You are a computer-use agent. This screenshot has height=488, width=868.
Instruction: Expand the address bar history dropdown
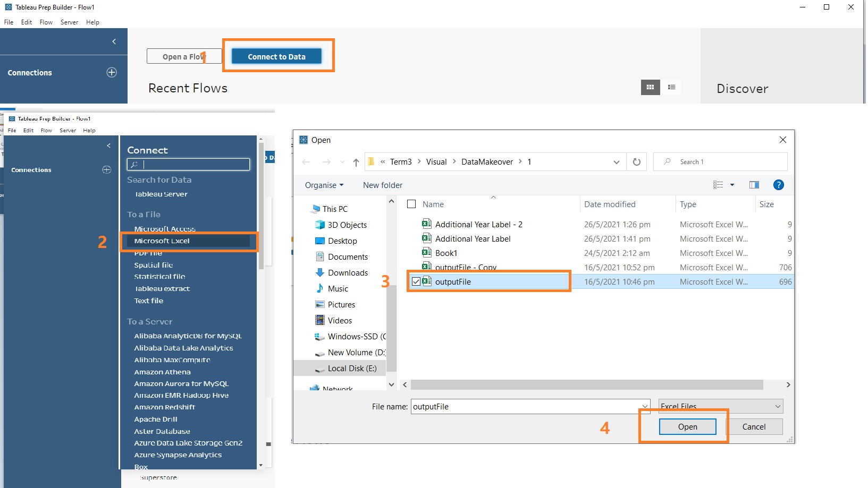coord(617,162)
